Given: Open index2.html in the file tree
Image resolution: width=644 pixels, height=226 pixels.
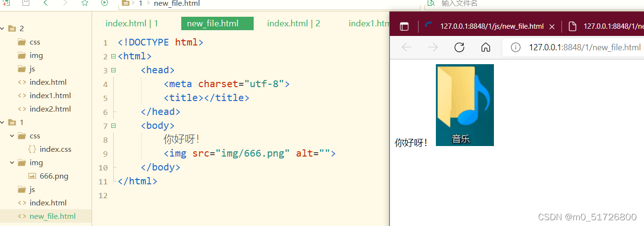Looking at the screenshot, I should [x=50, y=109].
